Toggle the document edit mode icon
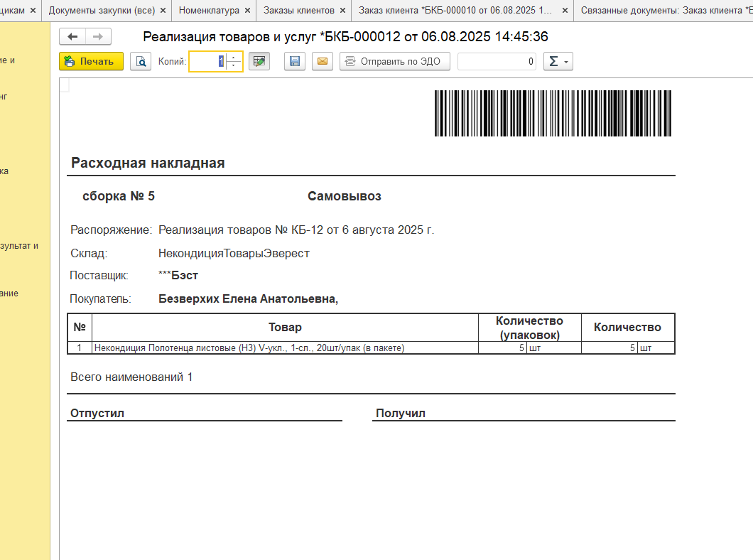This screenshot has width=753, height=560. 259,62
